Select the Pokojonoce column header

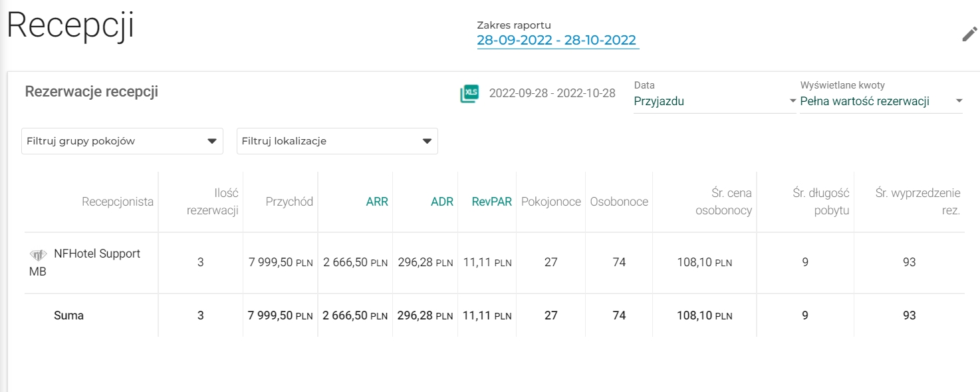tap(551, 202)
